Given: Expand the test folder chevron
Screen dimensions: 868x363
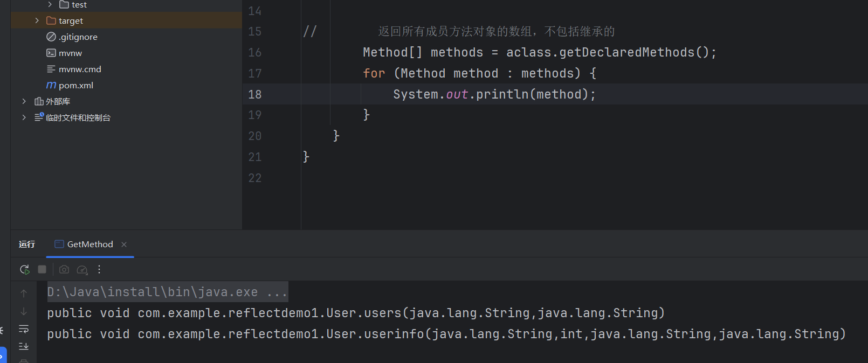Looking at the screenshot, I should (x=50, y=4).
